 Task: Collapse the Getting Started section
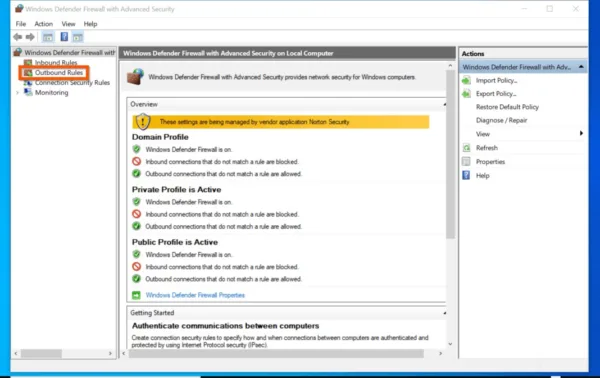tap(444, 313)
